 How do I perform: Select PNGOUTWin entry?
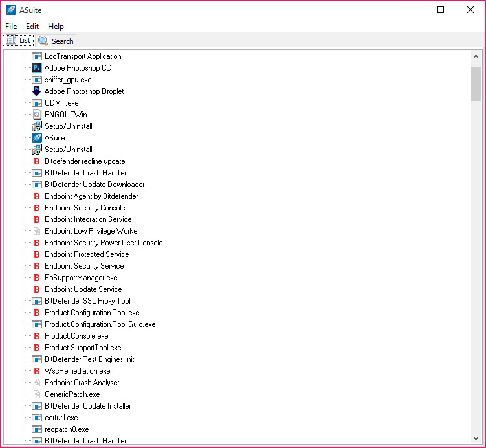pyautogui.click(x=66, y=115)
